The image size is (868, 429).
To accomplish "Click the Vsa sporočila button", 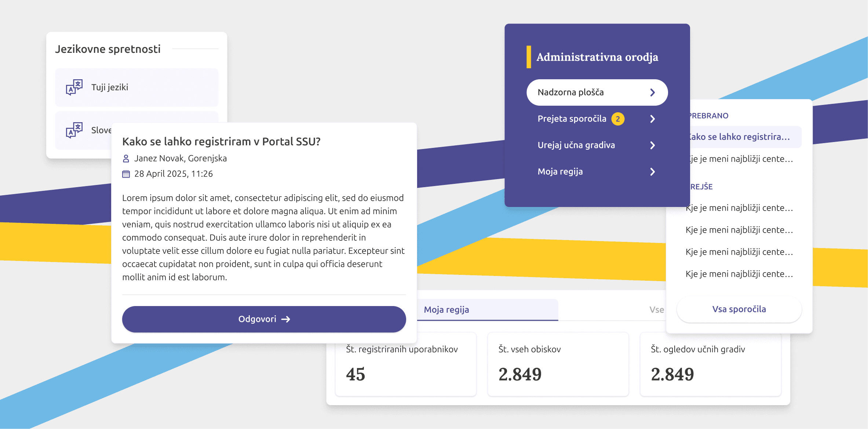I will point(739,309).
